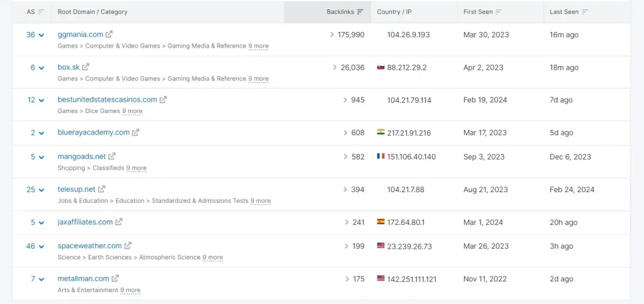Click the Root Domain / Category header
The height and width of the screenshot is (304, 644).
click(x=92, y=12)
